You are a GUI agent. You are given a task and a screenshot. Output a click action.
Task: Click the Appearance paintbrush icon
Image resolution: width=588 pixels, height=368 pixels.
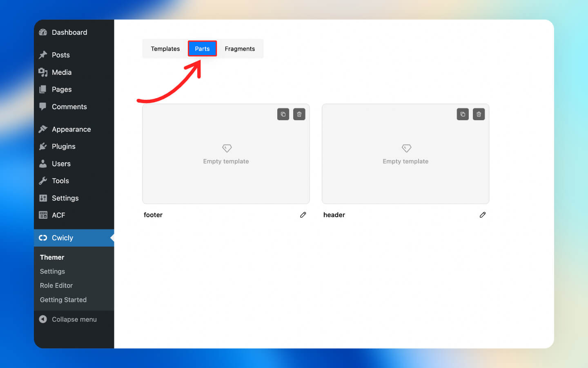tap(43, 129)
